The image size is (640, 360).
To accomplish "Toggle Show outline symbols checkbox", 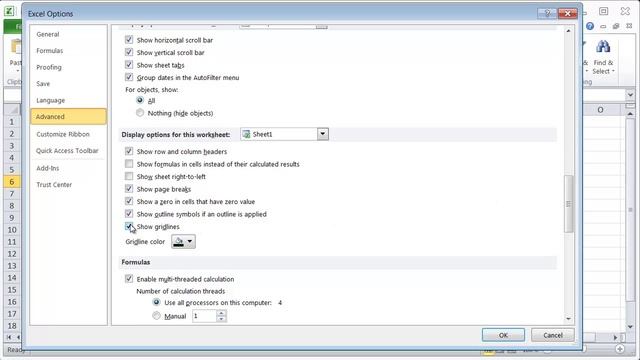I will pyautogui.click(x=129, y=214).
